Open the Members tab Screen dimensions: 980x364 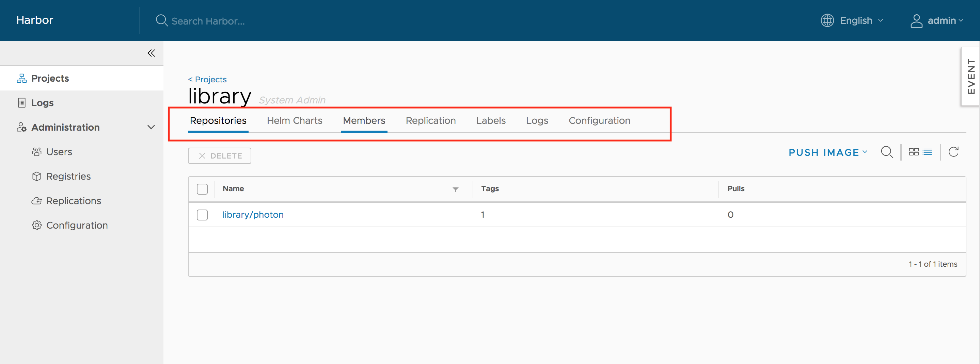click(x=364, y=120)
